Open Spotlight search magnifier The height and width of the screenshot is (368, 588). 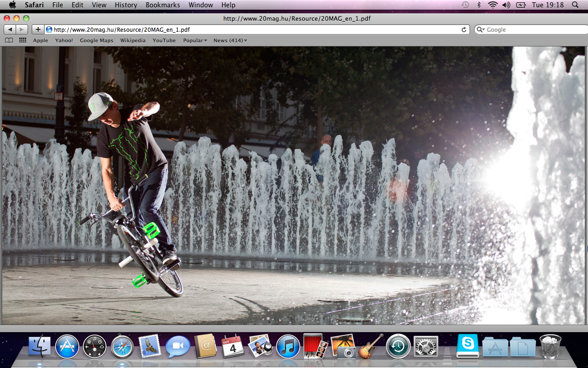point(575,5)
